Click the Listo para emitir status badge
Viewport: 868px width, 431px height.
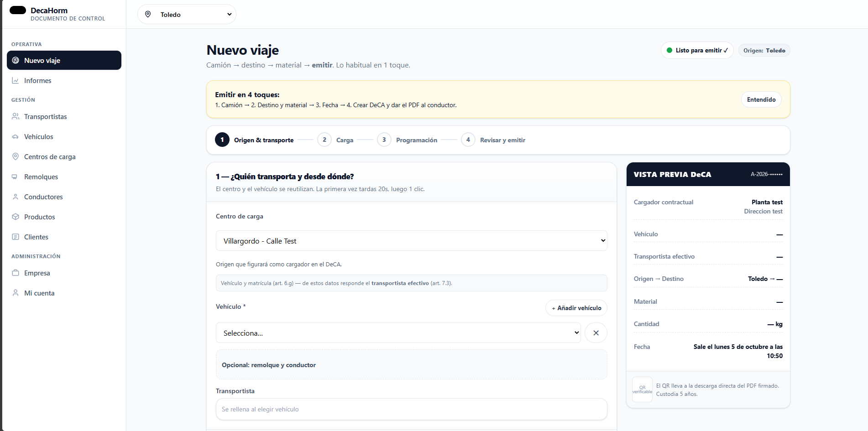(697, 50)
